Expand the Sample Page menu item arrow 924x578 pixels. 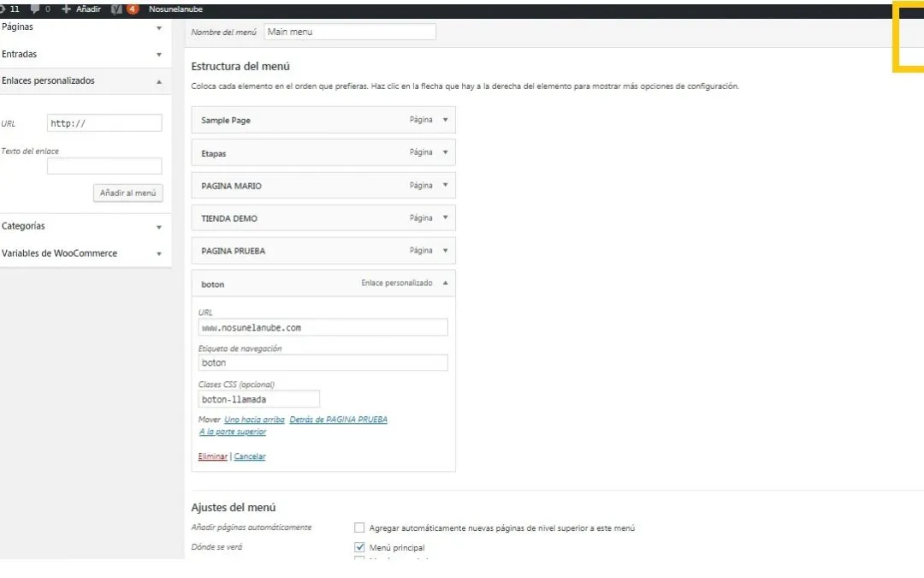tap(445, 121)
